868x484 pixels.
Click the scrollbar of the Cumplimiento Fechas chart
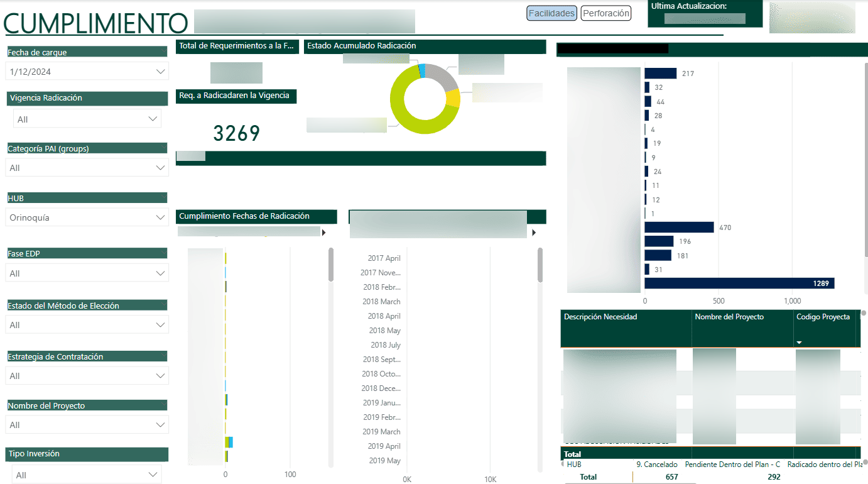(331, 265)
